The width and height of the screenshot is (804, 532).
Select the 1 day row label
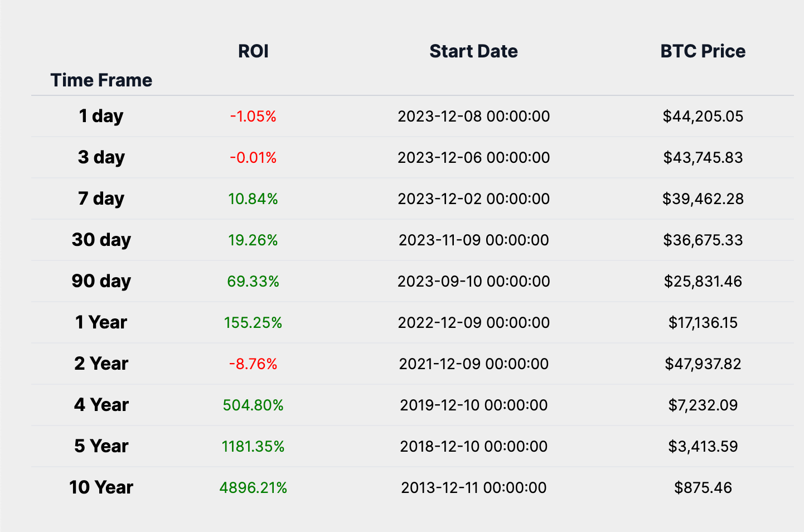click(101, 116)
